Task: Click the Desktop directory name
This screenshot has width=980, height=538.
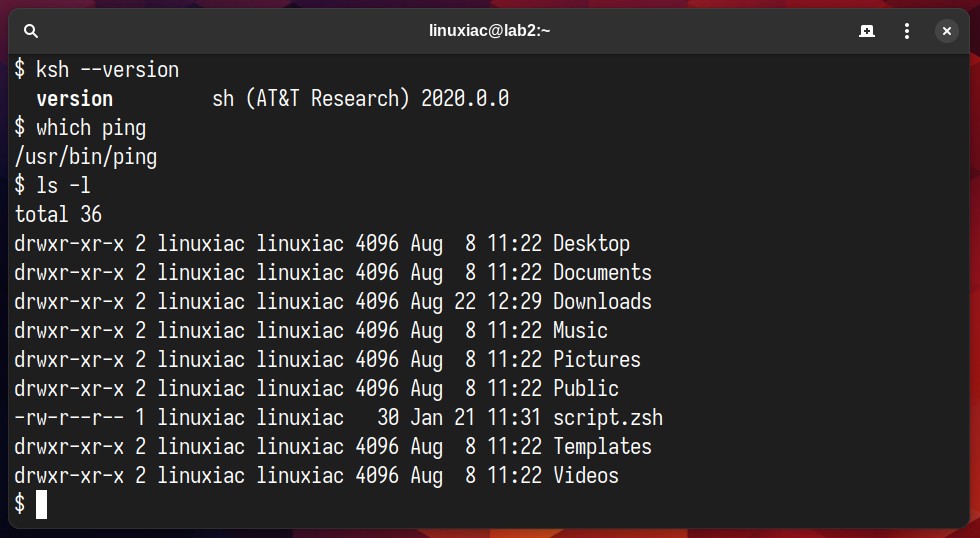Action: coord(591,244)
